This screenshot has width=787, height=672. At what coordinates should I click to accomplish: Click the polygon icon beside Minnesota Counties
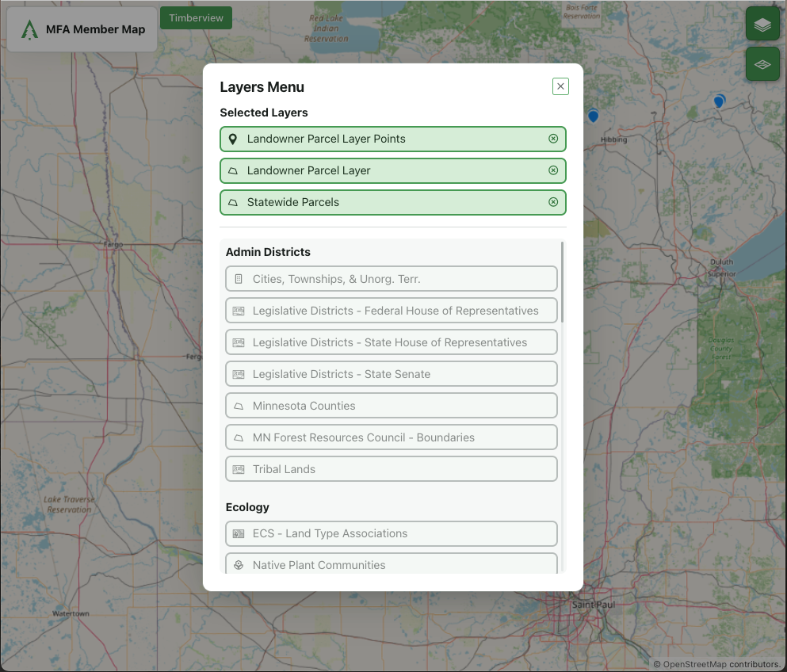(239, 406)
